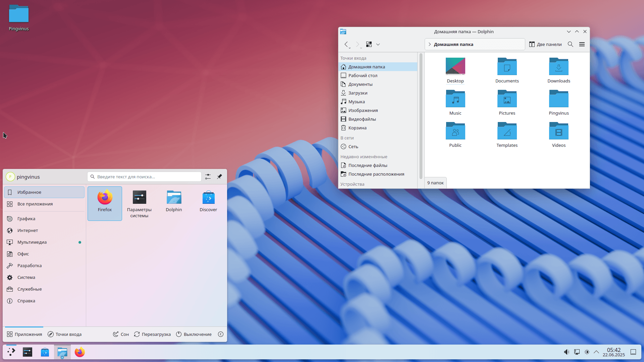Open Графика category

[44, 219]
